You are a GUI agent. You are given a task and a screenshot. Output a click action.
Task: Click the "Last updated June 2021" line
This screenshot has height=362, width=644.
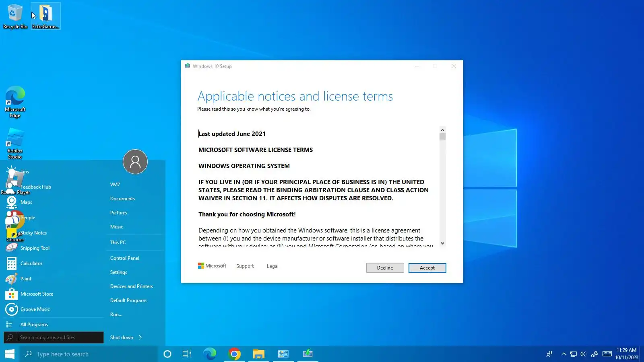[x=232, y=134]
